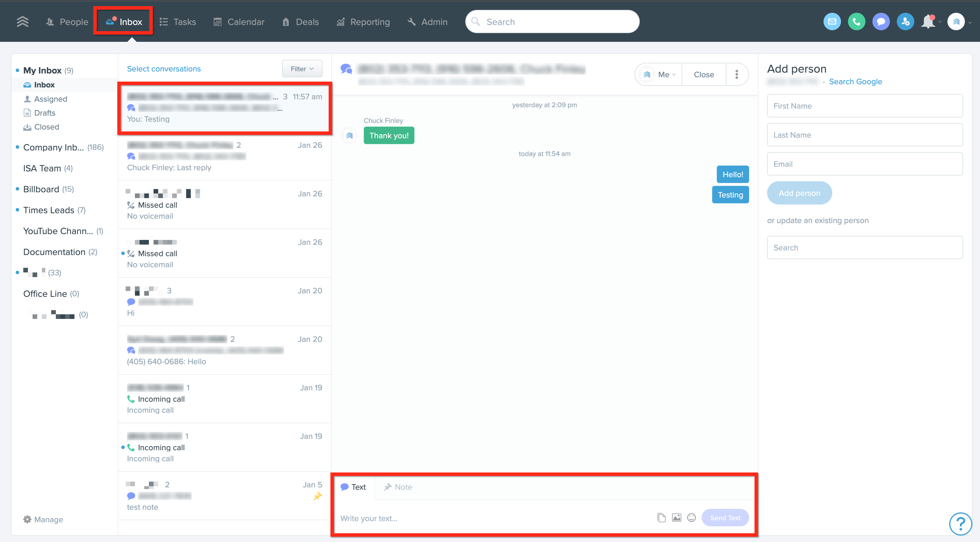The height and width of the screenshot is (542, 980).
Task: Open the Filter dropdown
Action: pos(302,69)
